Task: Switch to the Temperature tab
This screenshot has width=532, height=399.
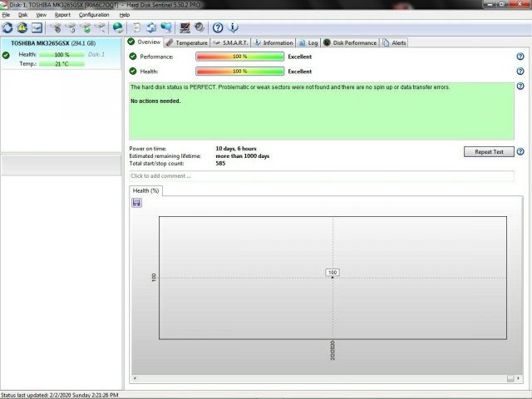Action: point(187,42)
